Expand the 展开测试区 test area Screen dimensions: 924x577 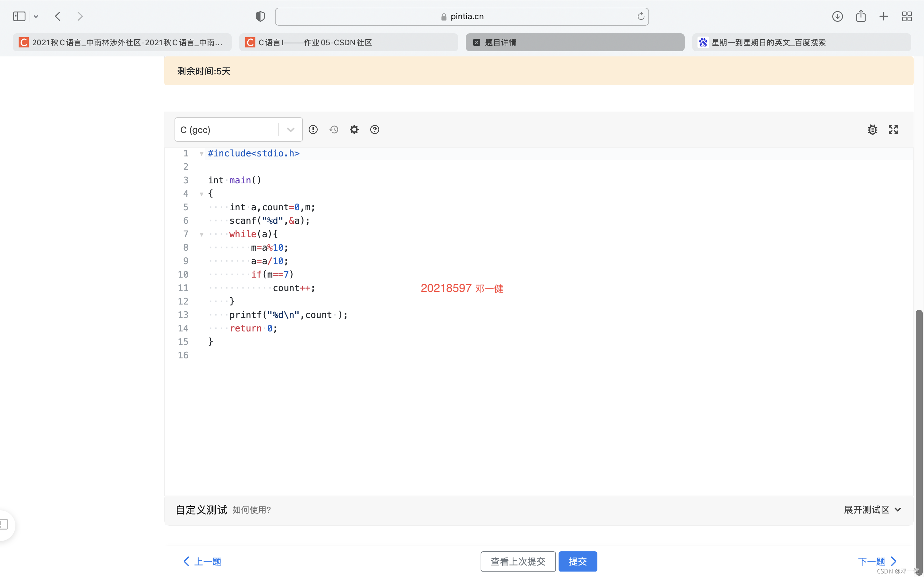(872, 510)
